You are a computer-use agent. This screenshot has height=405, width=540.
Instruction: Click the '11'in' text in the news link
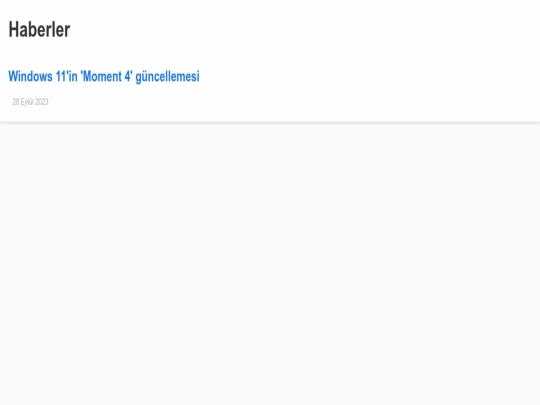(66, 76)
